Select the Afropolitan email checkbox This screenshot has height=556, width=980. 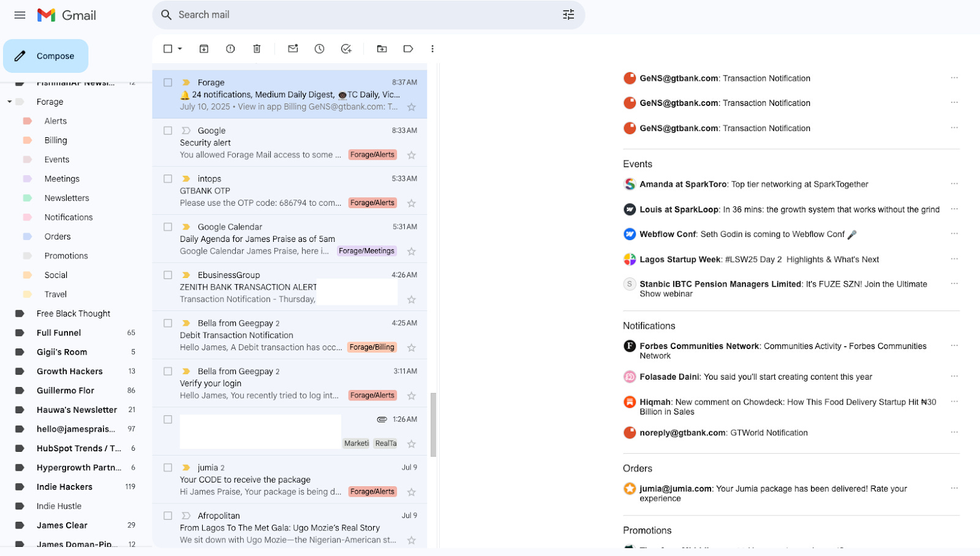(x=168, y=516)
